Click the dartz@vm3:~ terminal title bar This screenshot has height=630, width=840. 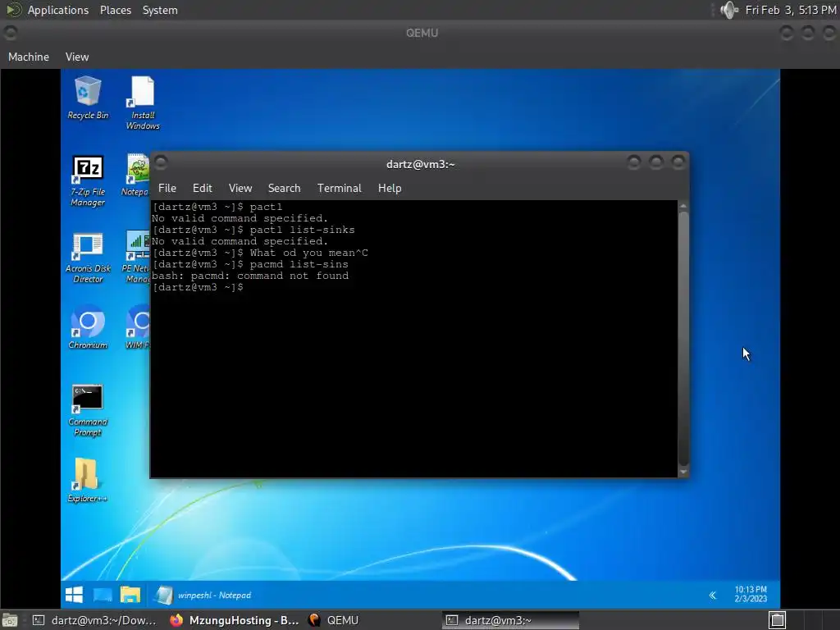coord(420,164)
